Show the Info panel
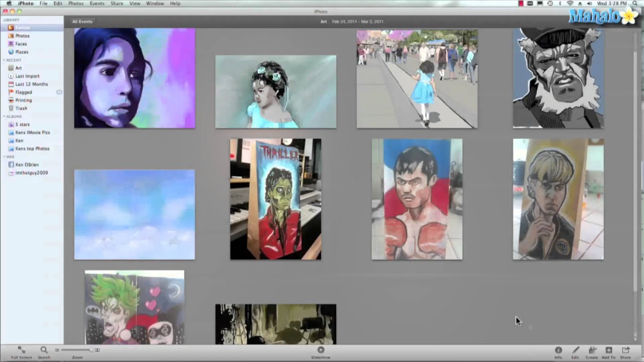This screenshot has height=362, width=644. 558,350
